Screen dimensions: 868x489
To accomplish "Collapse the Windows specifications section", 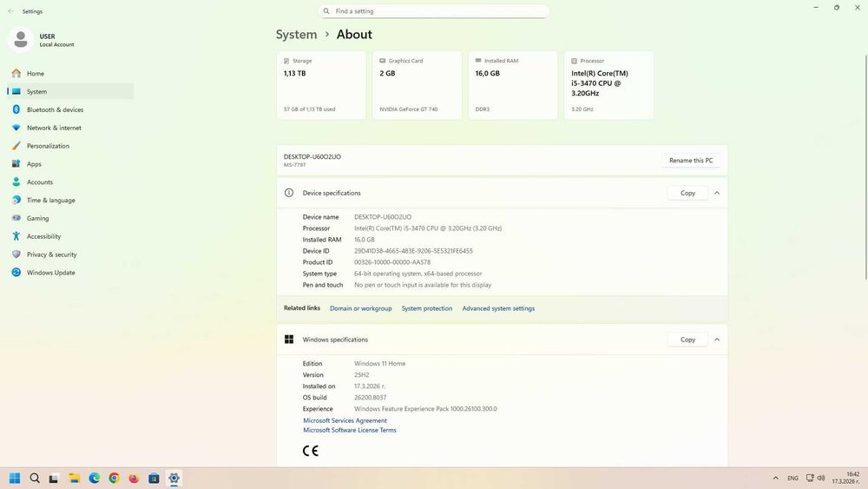I will [x=717, y=340].
